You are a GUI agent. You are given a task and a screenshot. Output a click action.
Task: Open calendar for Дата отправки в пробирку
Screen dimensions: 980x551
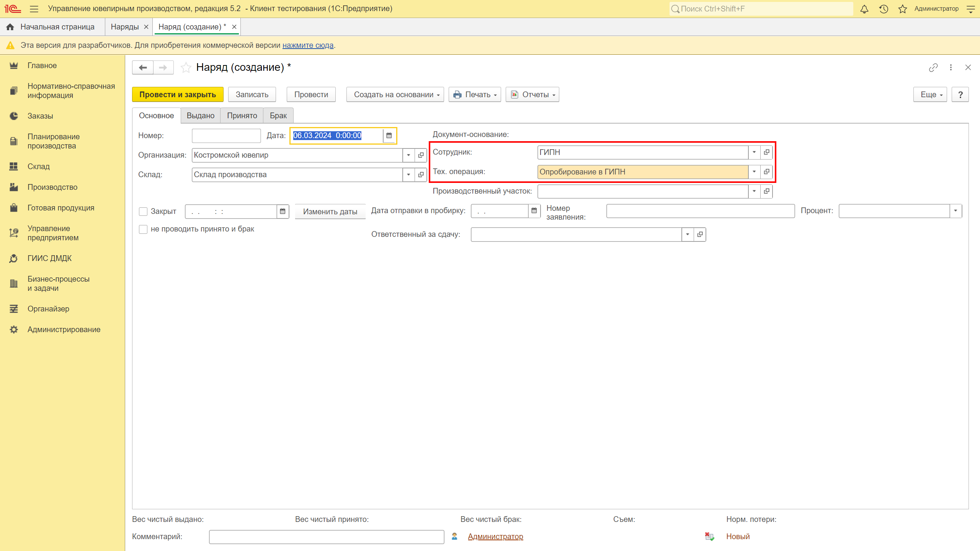[534, 210]
